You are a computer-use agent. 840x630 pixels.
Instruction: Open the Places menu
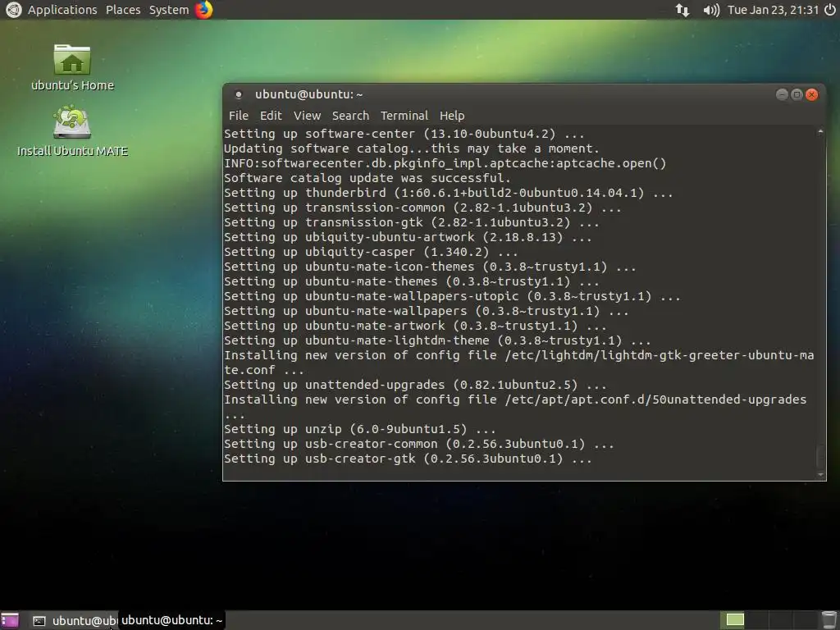pyautogui.click(x=123, y=10)
